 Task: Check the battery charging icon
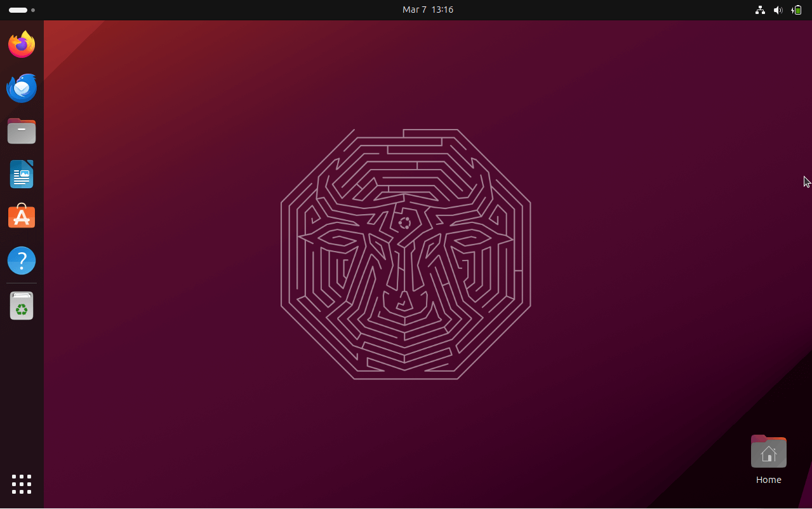click(x=797, y=10)
